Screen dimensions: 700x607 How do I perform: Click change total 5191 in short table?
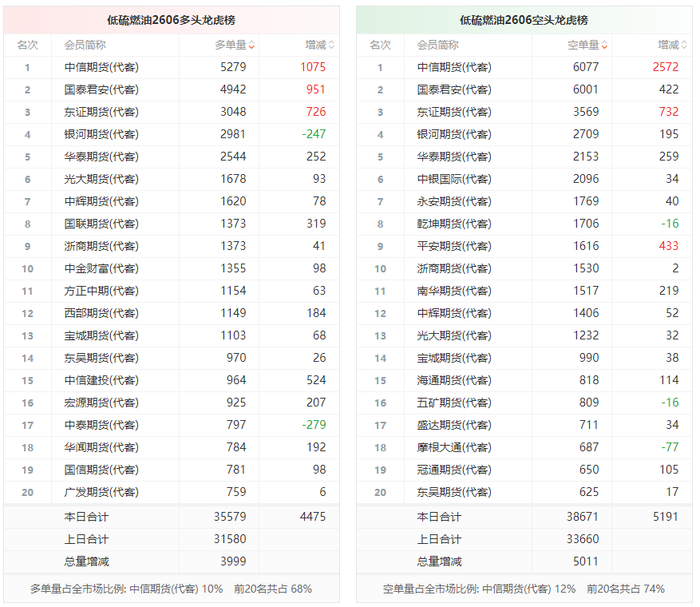pos(666,517)
